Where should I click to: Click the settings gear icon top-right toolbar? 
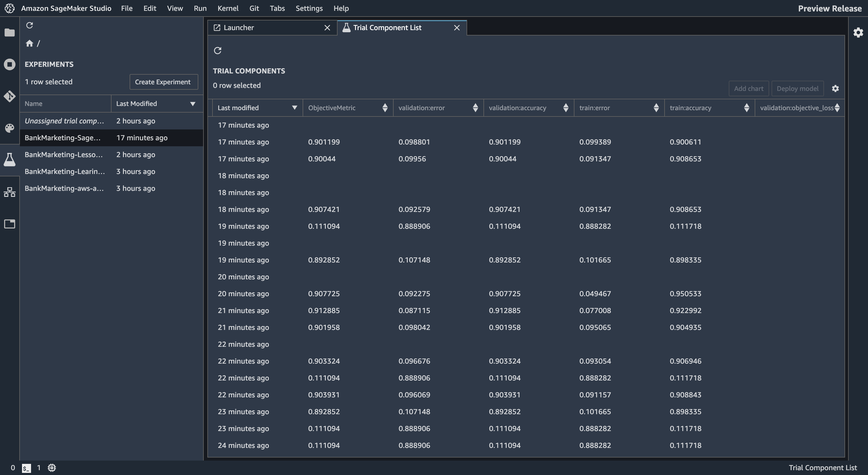[835, 88]
